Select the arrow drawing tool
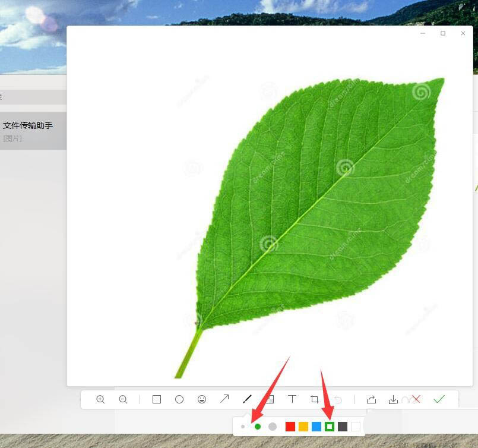This screenshot has height=448, width=478. [224, 399]
